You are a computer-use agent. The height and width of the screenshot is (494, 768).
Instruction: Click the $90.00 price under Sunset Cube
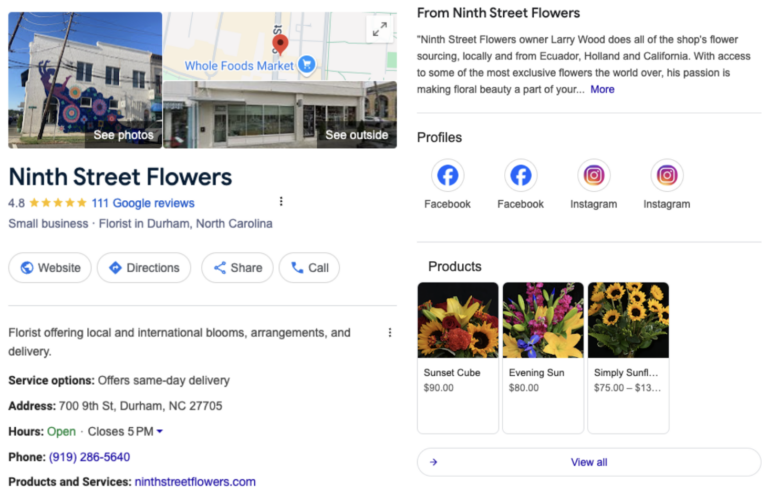(x=438, y=388)
